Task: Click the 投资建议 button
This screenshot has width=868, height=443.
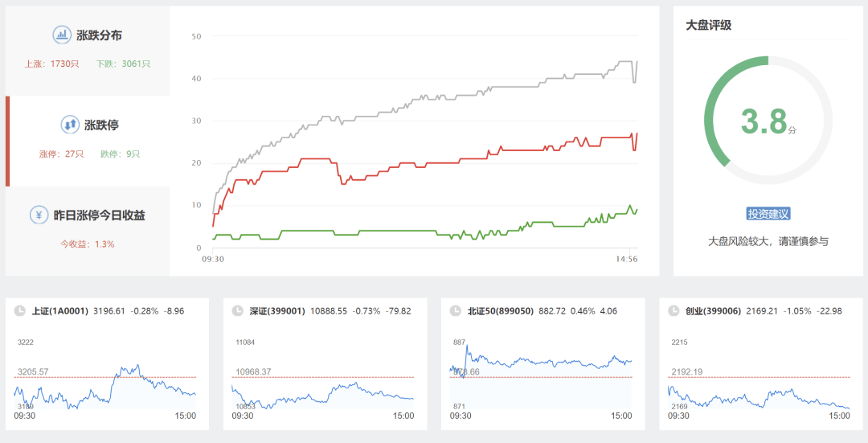Action: [768, 214]
